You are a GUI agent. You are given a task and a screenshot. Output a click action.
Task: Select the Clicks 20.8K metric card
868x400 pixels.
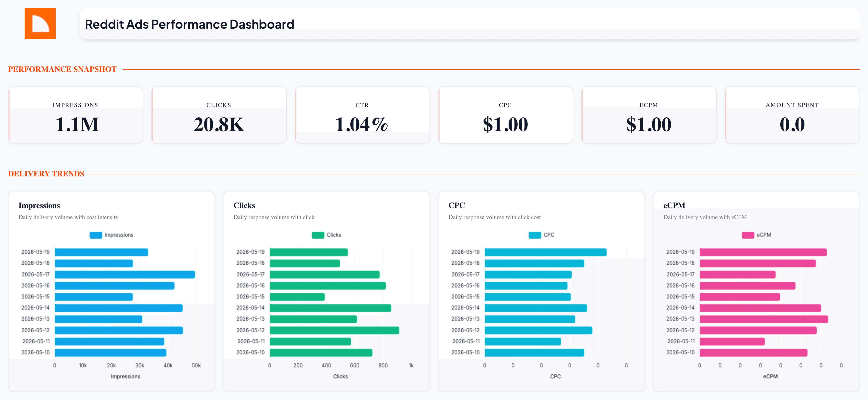tap(219, 115)
